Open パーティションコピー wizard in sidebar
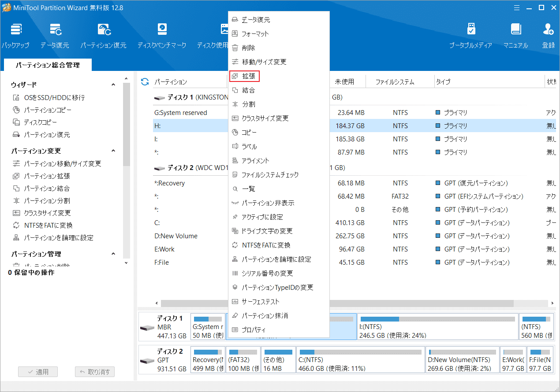 pos(42,110)
